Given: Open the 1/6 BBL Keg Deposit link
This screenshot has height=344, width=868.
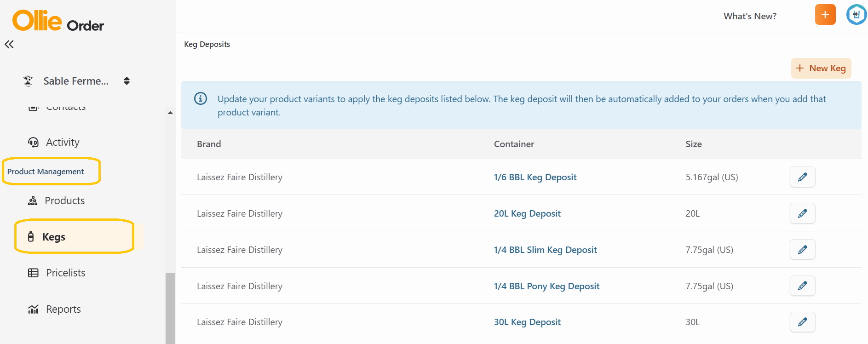Looking at the screenshot, I should pos(535,177).
